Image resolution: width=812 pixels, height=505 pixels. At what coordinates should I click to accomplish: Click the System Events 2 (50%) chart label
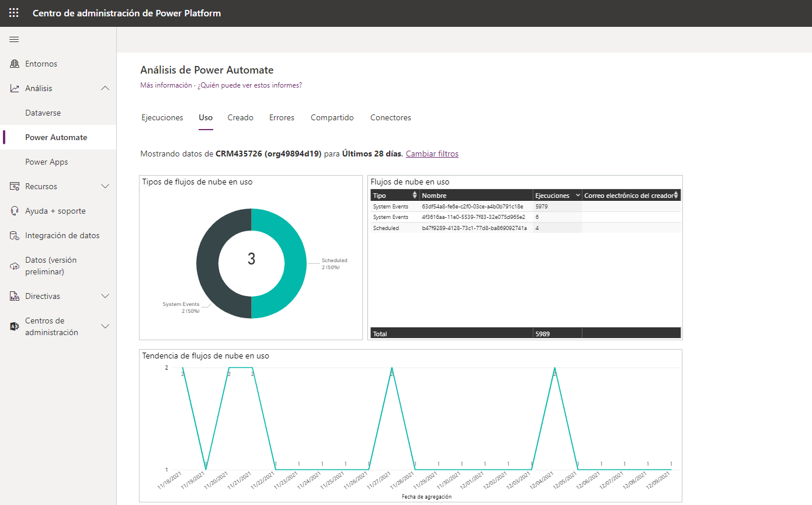click(x=181, y=308)
